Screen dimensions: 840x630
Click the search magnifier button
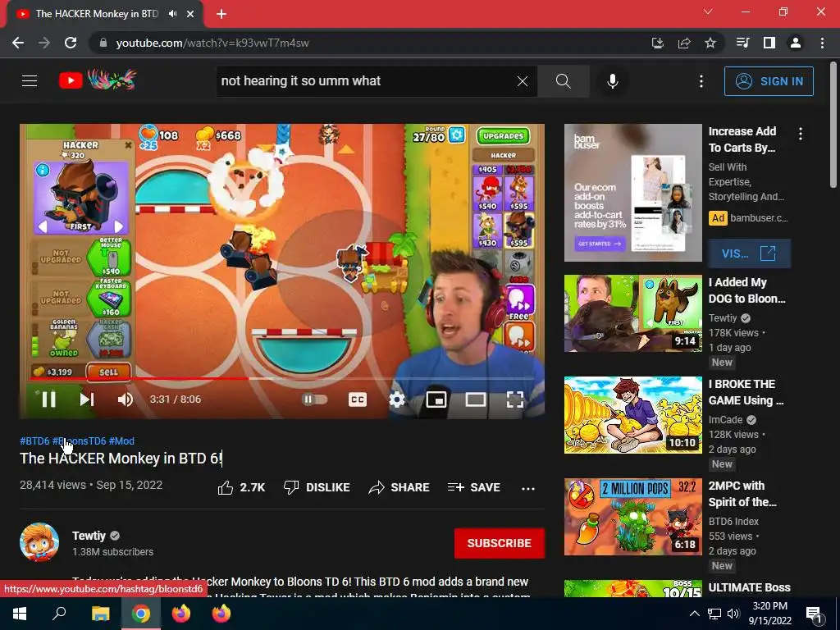click(x=563, y=81)
